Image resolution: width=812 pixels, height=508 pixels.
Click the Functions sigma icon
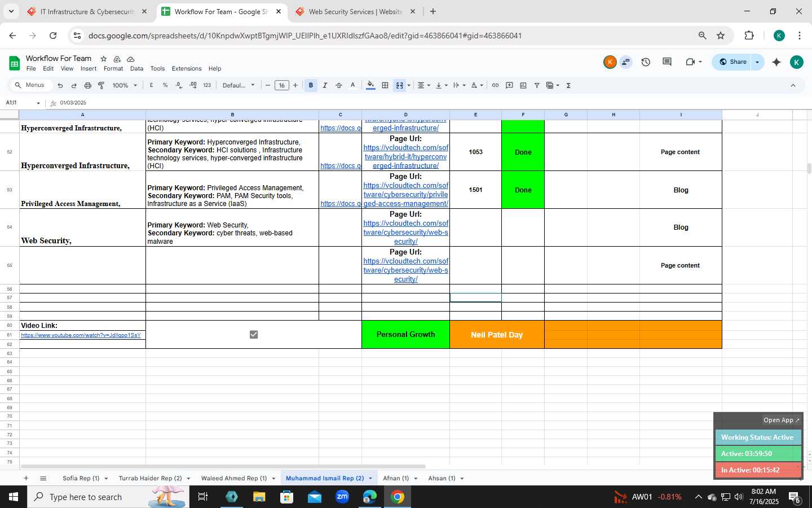(568, 85)
